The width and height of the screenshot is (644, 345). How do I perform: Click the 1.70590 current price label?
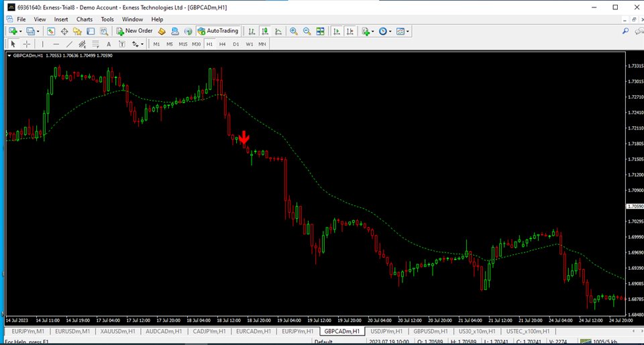634,206
